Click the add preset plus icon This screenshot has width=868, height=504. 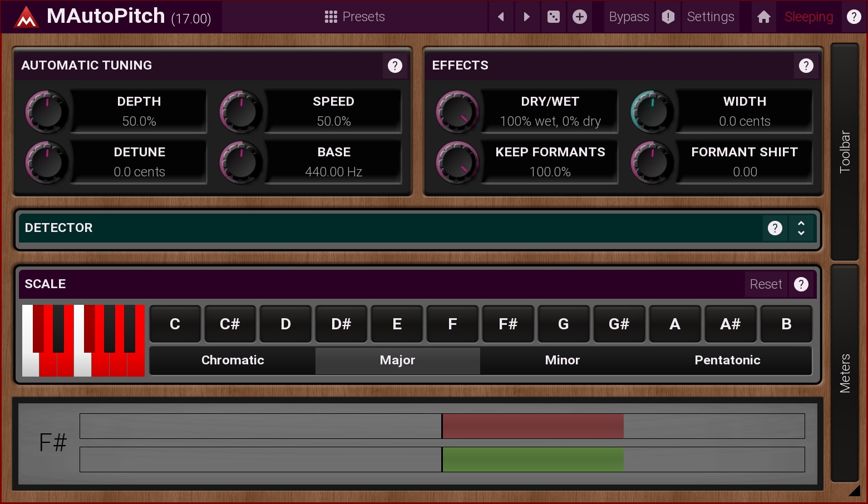pos(580,17)
